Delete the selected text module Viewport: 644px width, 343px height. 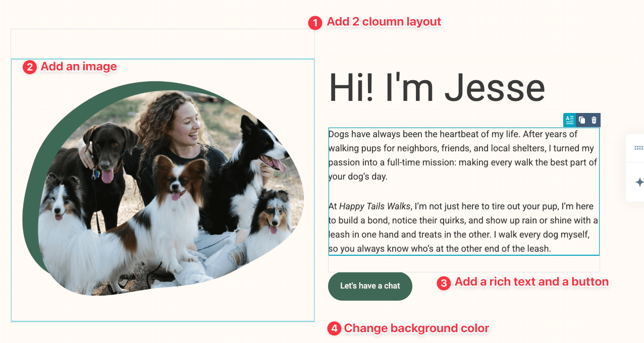[x=594, y=120]
